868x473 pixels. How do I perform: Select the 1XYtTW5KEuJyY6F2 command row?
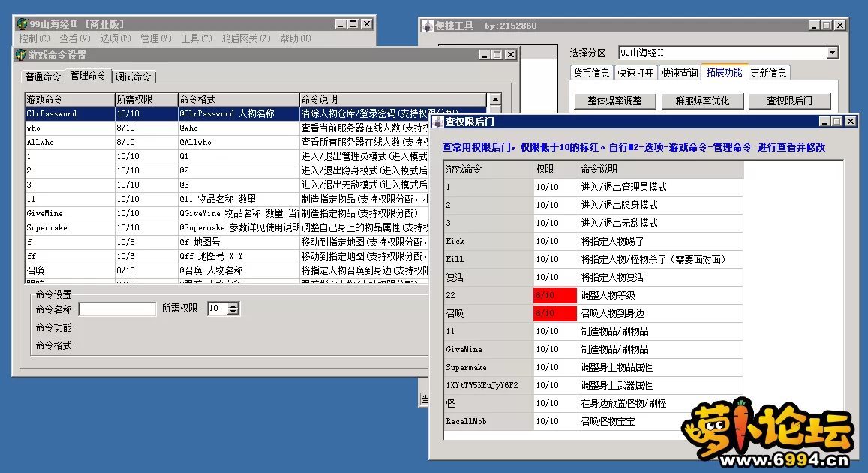(x=593, y=385)
